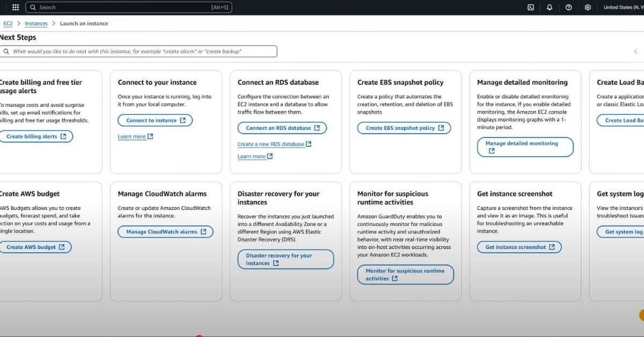This screenshot has width=644, height=337.
Task: Click external icon beside Learn more under Connect to instance
Action: click(x=150, y=136)
